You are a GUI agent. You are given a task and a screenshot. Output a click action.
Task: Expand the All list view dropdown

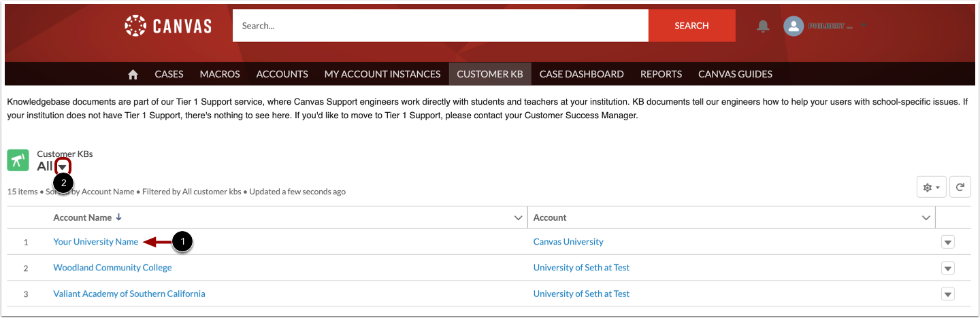pyautogui.click(x=63, y=166)
